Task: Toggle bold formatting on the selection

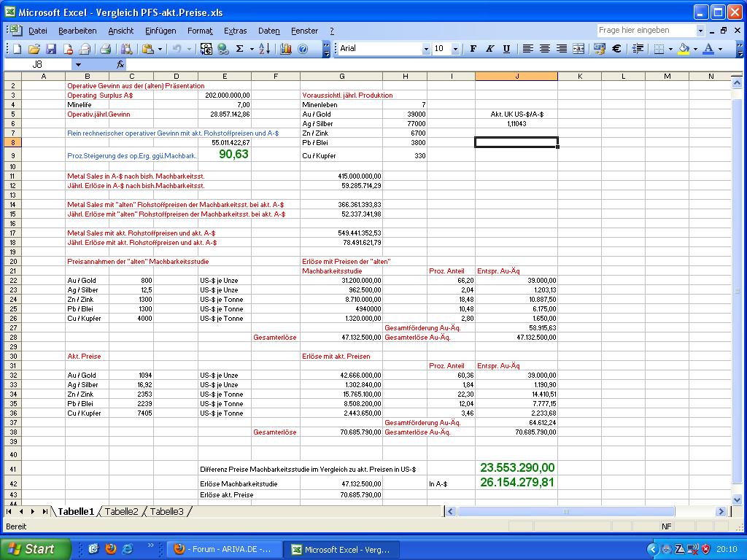Action: tap(472, 49)
